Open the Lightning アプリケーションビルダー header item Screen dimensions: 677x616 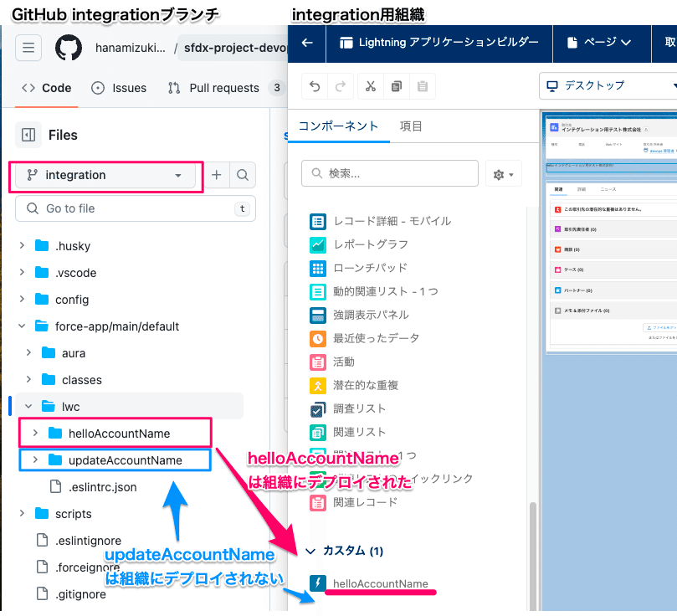click(x=439, y=43)
